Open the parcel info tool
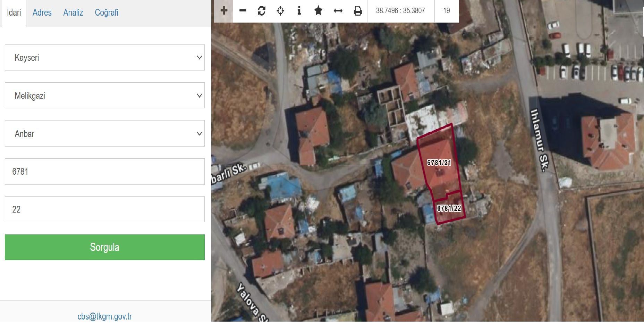644x323 pixels. [x=299, y=11]
